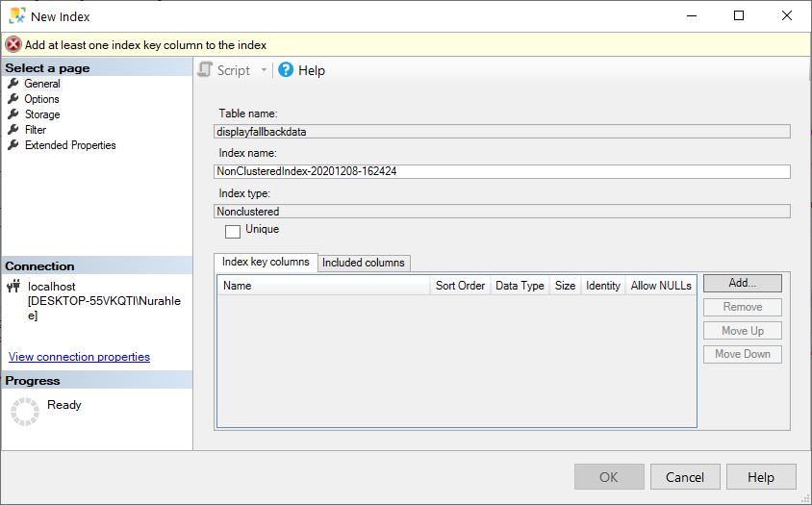Screen dimensions: 812x505
Task: Click the Move Down button
Action: (x=743, y=354)
